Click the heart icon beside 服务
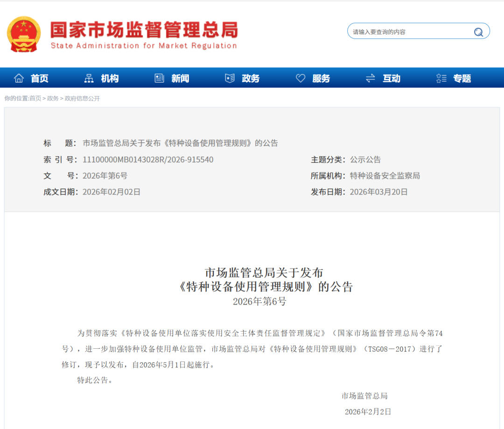Image resolution: width=504 pixels, height=429 pixels. (301, 78)
